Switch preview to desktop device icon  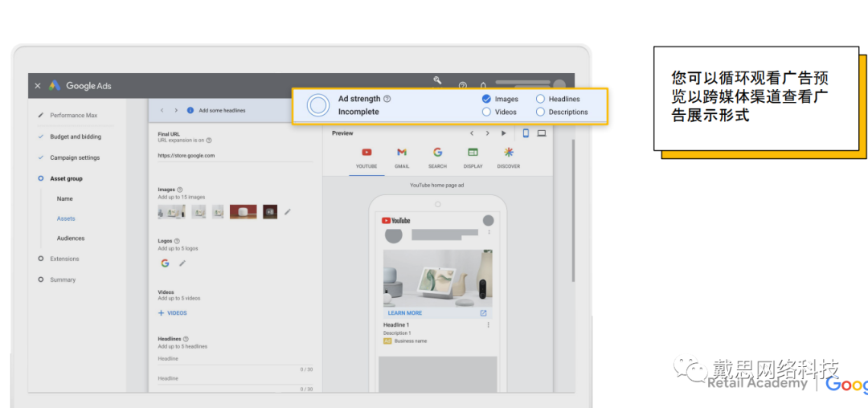pyautogui.click(x=542, y=133)
